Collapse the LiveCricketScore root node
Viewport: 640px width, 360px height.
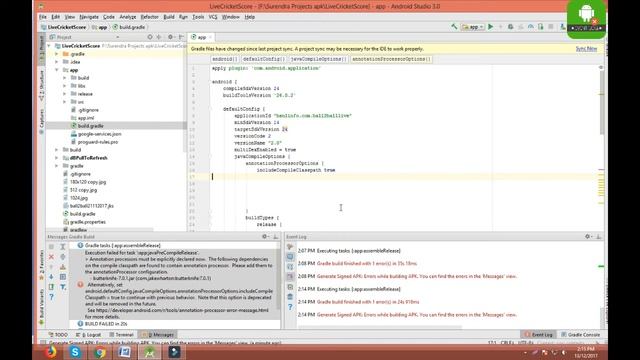49,46
